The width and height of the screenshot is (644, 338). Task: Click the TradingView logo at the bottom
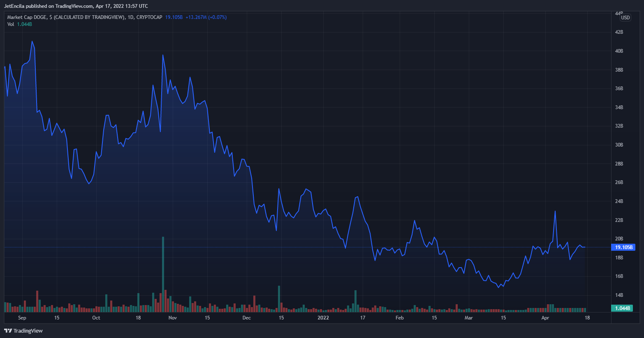(23, 331)
